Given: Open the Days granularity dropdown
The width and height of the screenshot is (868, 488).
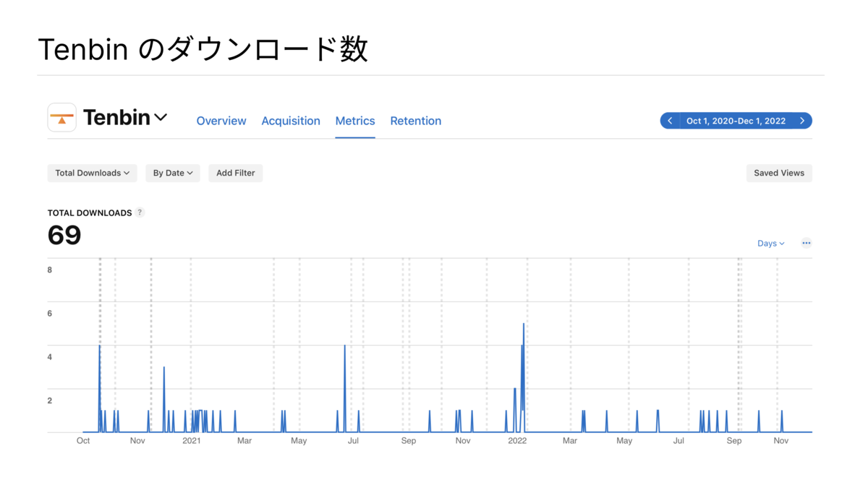Looking at the screenshot, I should (x=771, y=244).
